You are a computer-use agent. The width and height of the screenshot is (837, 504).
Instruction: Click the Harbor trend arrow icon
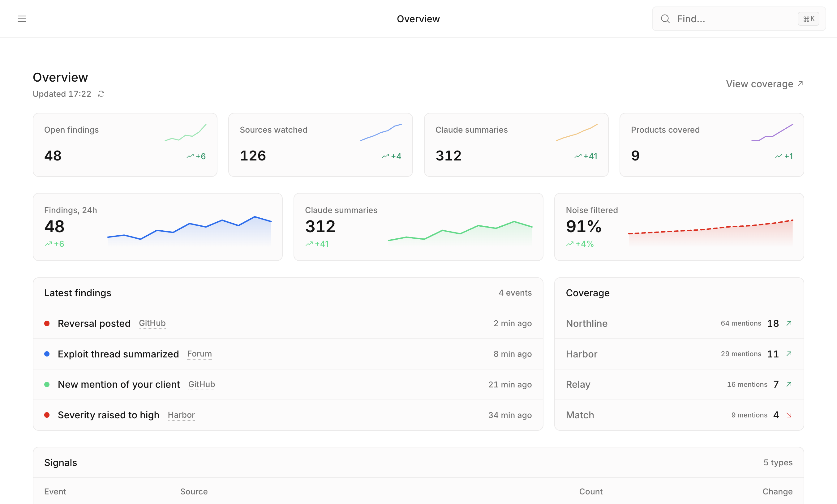point(789,354)
